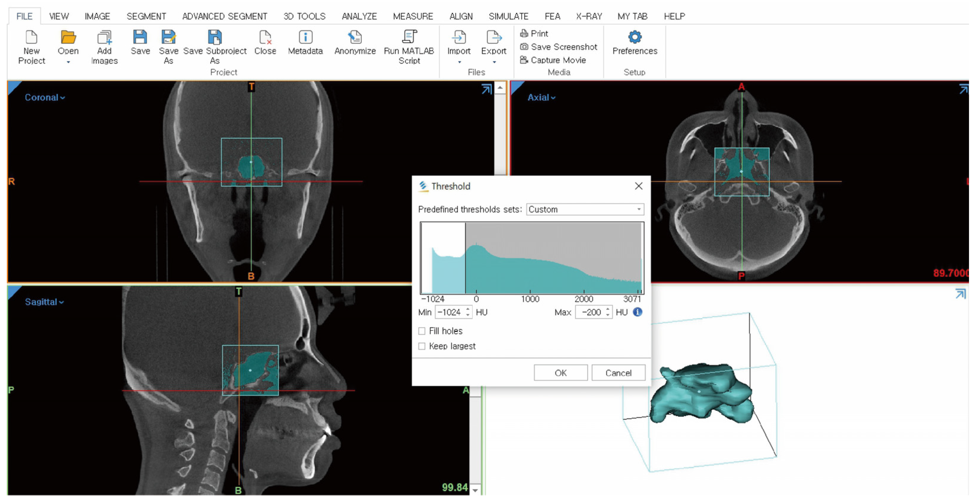
Task: Expand the Import dropdown arrow
Action: [x=459, y=62]
